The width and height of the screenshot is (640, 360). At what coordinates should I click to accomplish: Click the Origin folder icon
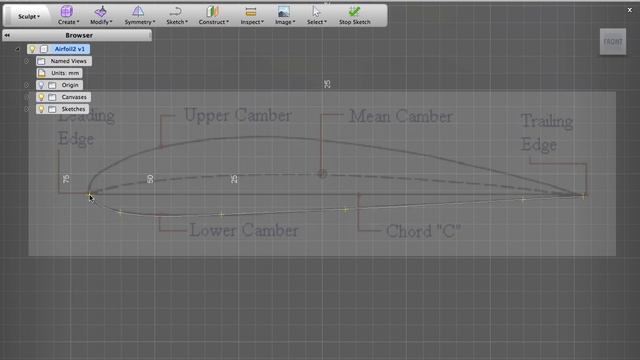[52, 85]
